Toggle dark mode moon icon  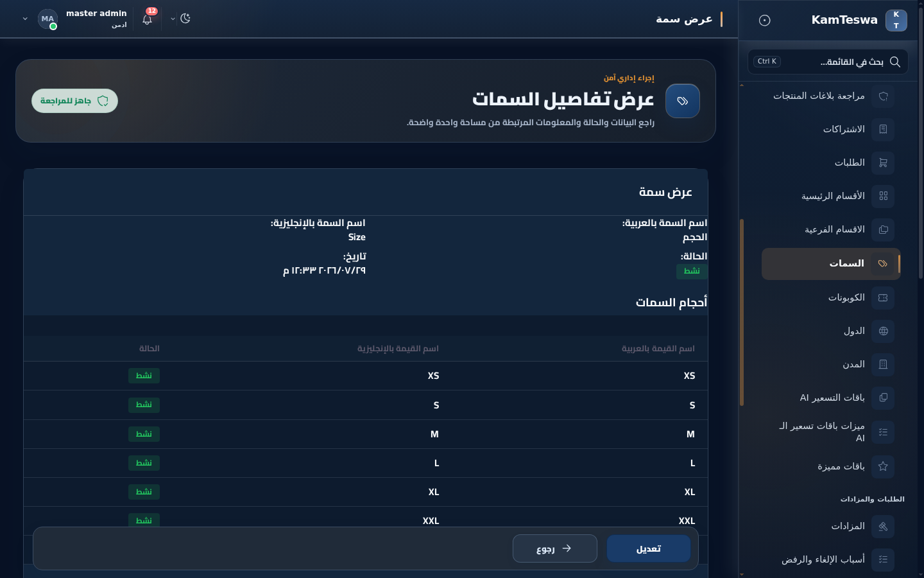[185, 19]
